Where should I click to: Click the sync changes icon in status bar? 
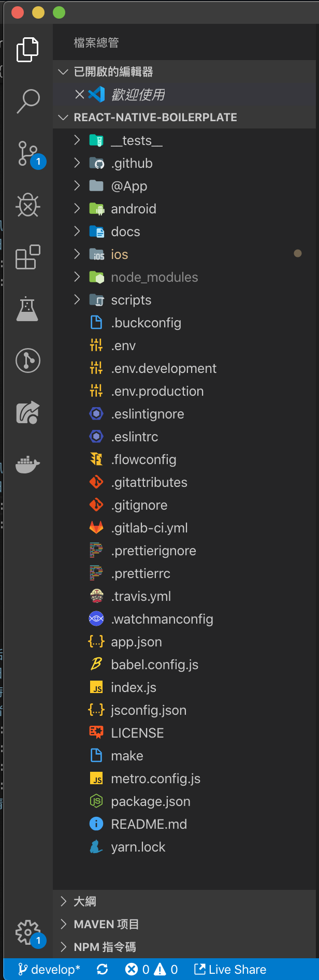(103, 970)
